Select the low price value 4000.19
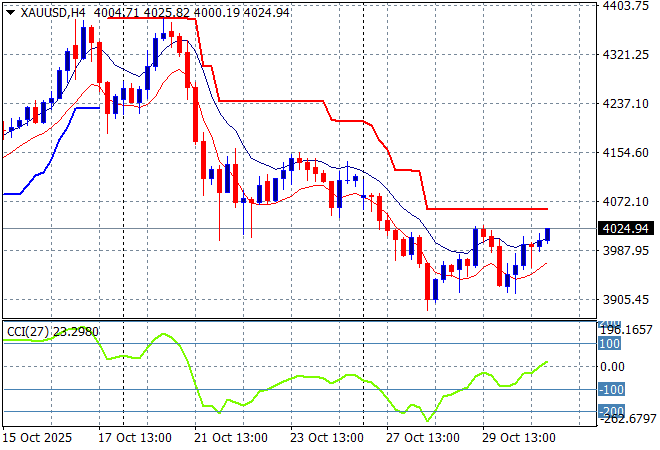 pyautogui.click(x=217, y=13)
